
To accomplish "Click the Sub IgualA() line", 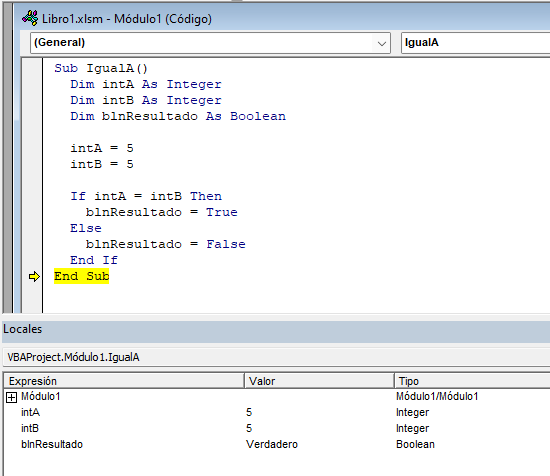I will [x=101, y=68].
